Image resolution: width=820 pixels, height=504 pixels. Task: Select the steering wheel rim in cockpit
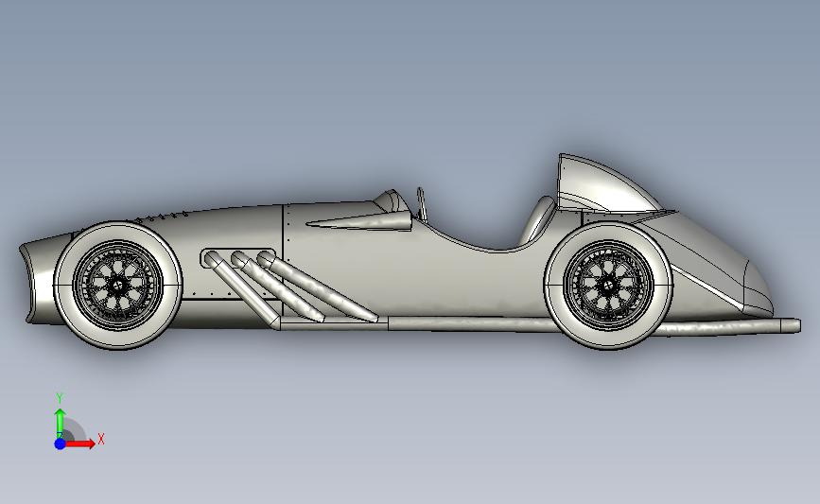point(421,204)
